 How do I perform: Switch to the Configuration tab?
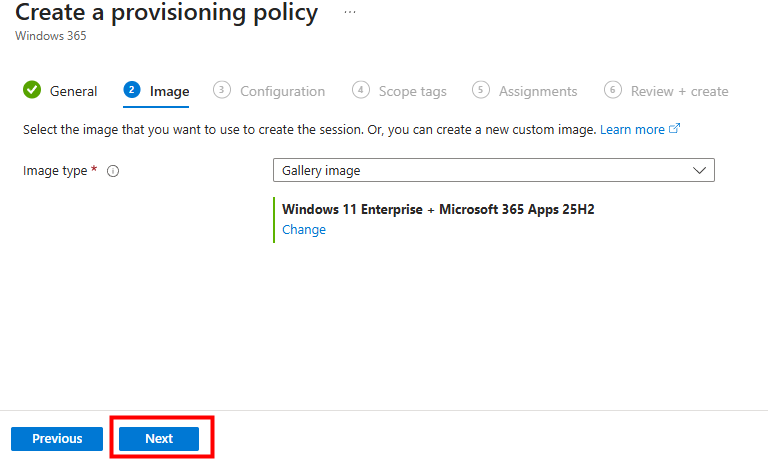pyautogui.click(x=282, y=91)
